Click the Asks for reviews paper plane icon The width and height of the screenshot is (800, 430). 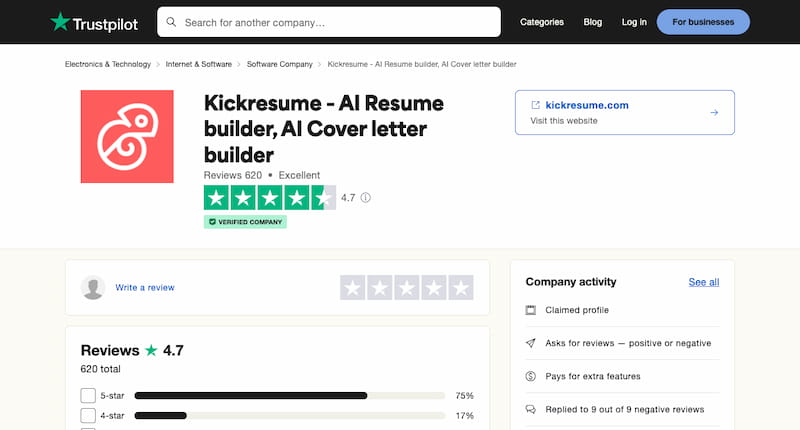click(531, 343)
